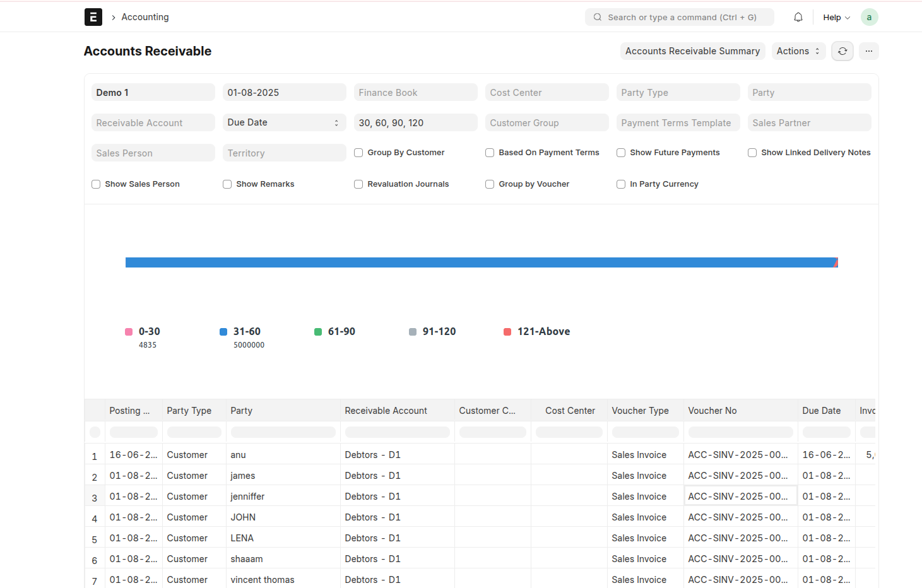Click the search magnifier icon
The height and width of the screenshot is (588, 922).
[x=597, y=17]
